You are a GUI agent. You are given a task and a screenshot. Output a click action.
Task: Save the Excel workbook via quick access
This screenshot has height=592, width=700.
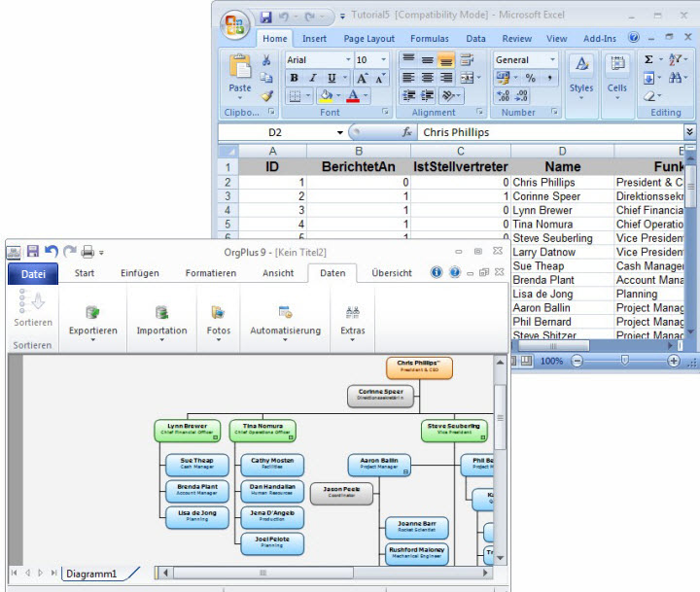coord(266,17)
